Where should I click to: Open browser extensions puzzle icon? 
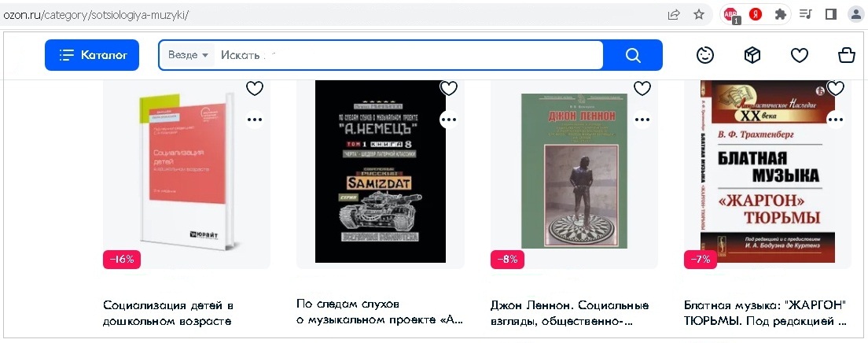tap(781, 15)
